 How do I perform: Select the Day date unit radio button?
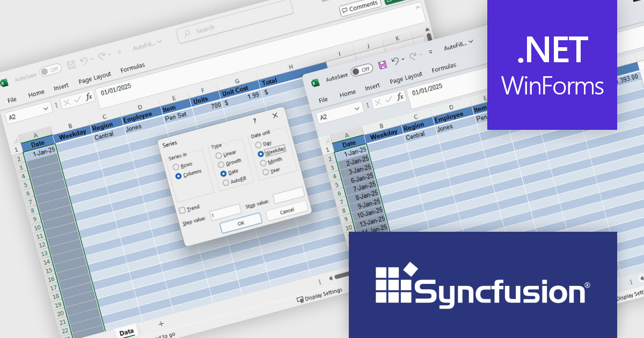(258, 144)
